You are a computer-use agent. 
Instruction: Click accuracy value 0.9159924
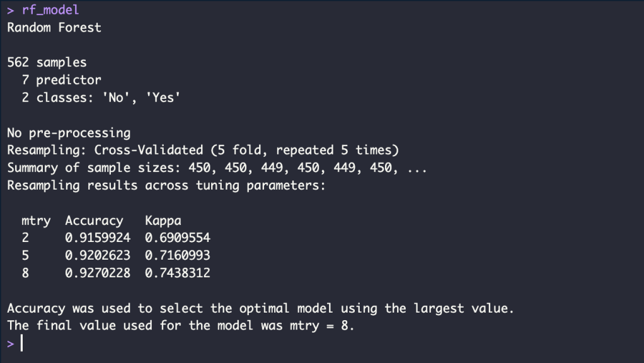pos(98,238)
